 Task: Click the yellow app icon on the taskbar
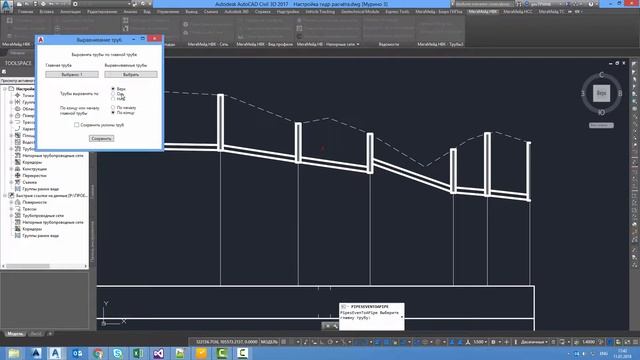201,353
